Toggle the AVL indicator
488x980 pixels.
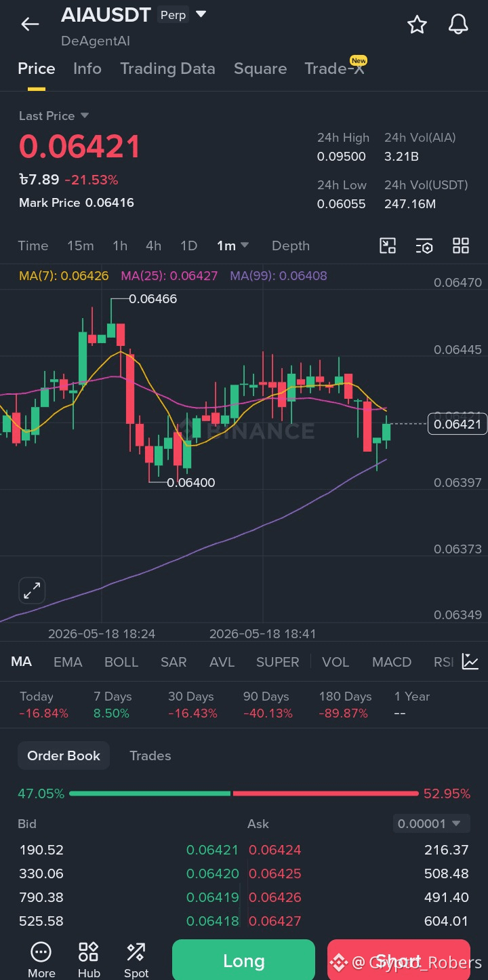222,662
